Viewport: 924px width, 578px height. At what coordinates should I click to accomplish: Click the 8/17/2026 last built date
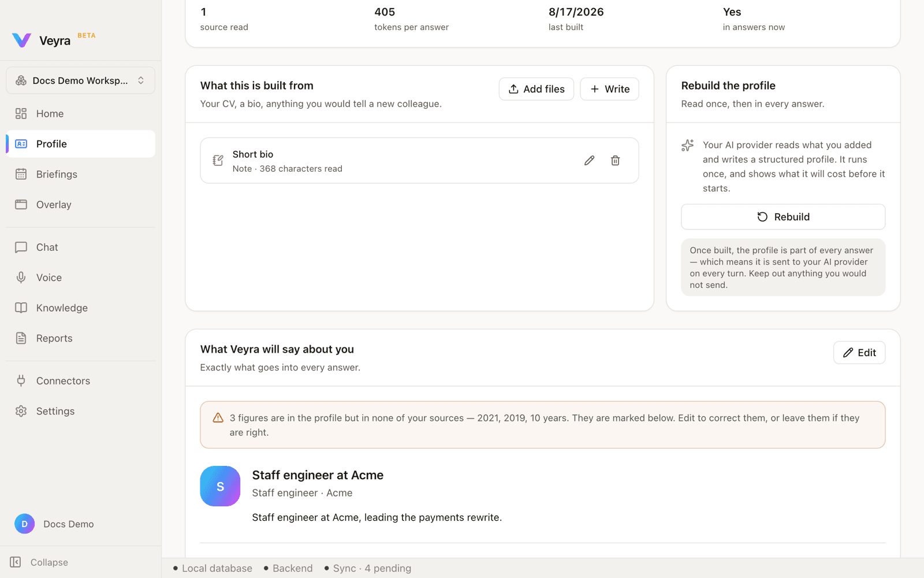coord(576,12)
